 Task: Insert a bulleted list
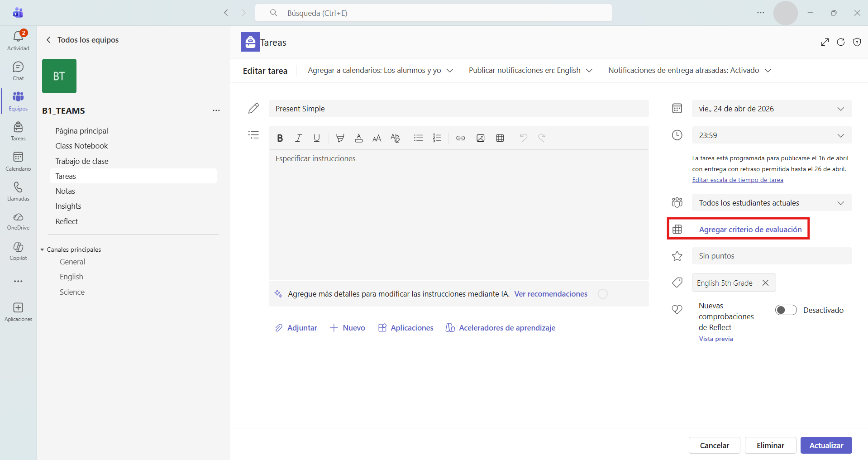tap(419, 138)
